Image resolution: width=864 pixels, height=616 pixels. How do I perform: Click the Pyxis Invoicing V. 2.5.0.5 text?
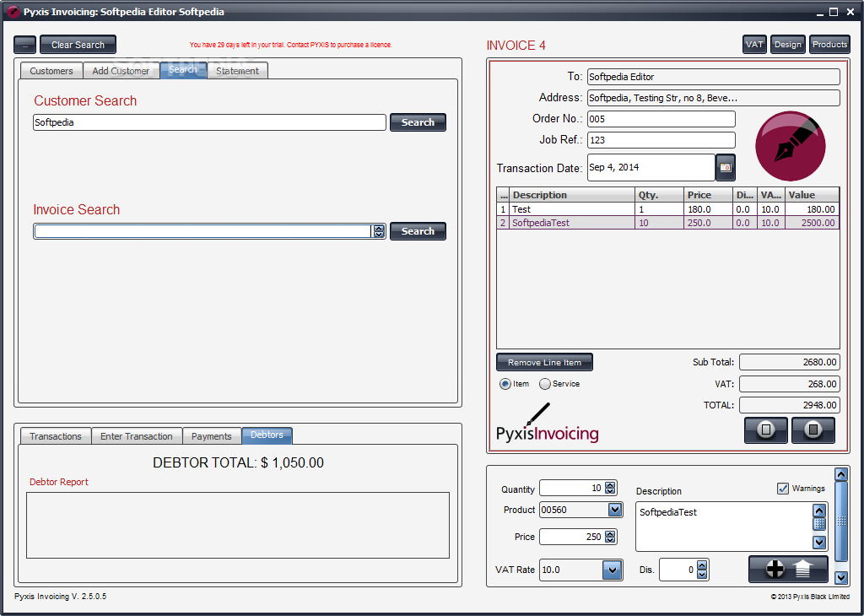(61, 596)
